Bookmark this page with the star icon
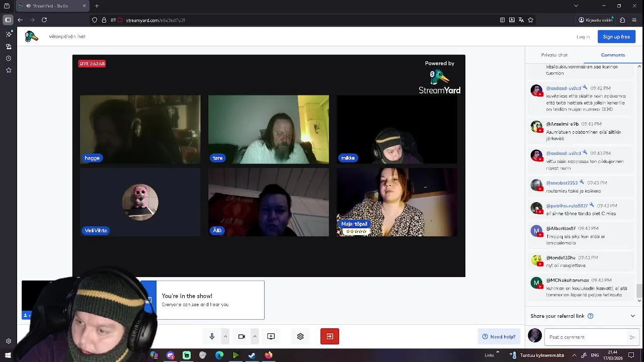 pyautogui.click(x=530, y=20)
